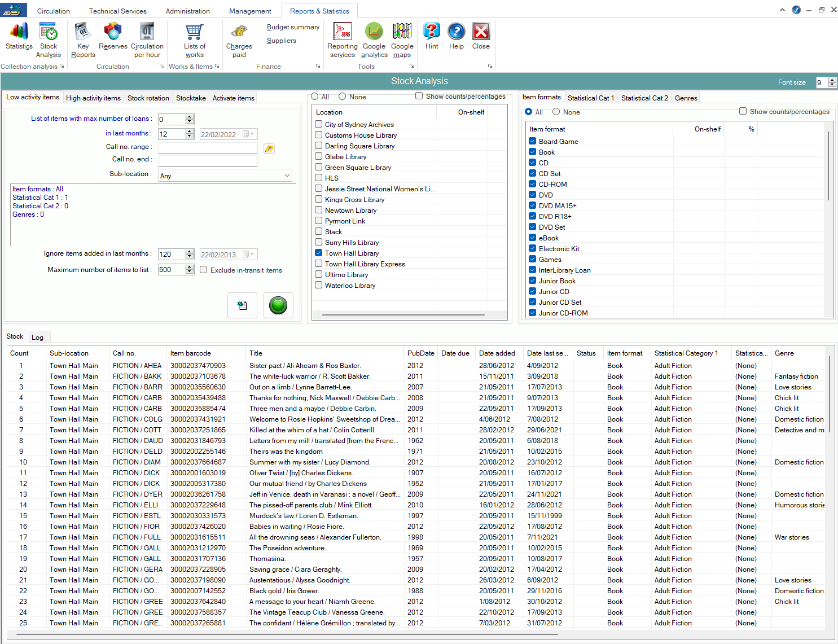Open the Budget summary link
Image resolution: width=838 pixels, height=644 pixels.
(293, 27)
